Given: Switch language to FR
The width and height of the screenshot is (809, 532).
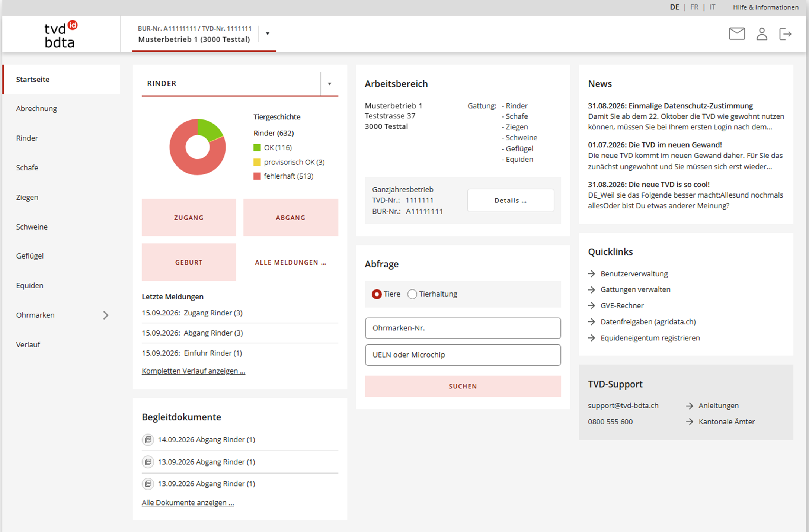Looking at the screenshot, I should pyautogui.click(x=694, y=7).
